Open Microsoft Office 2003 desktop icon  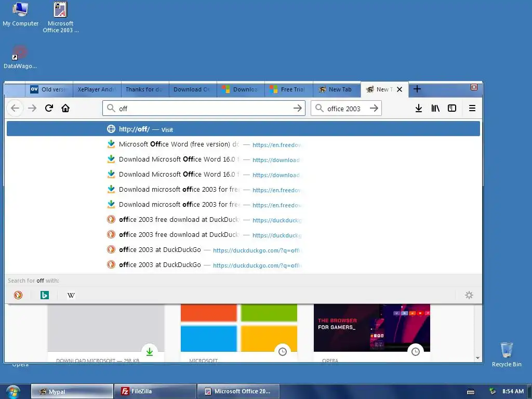[x=60, y=17]
